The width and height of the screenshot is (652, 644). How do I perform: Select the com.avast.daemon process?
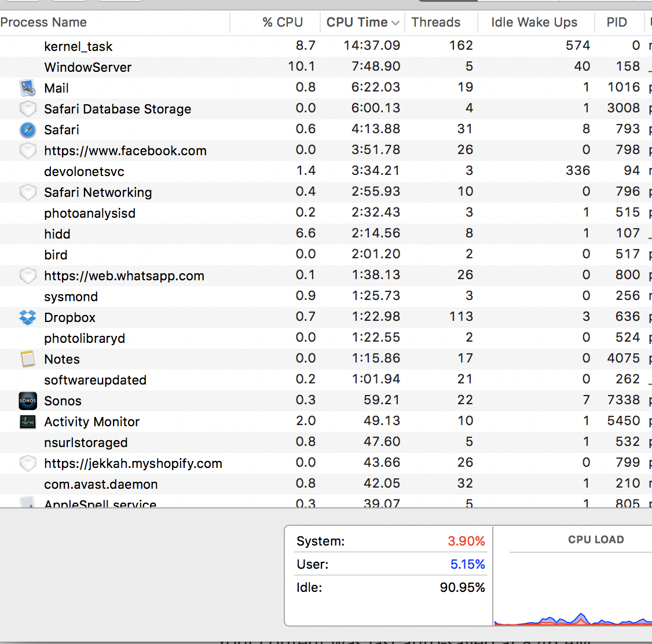[101, 484]
